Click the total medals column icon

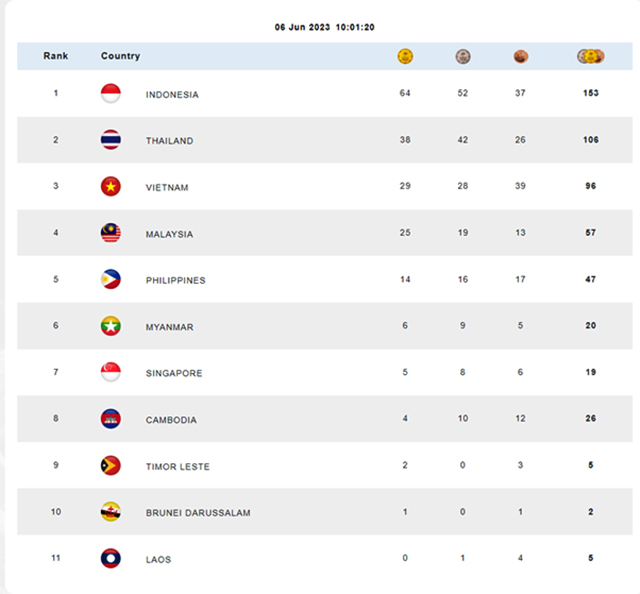tap(591, 56)
